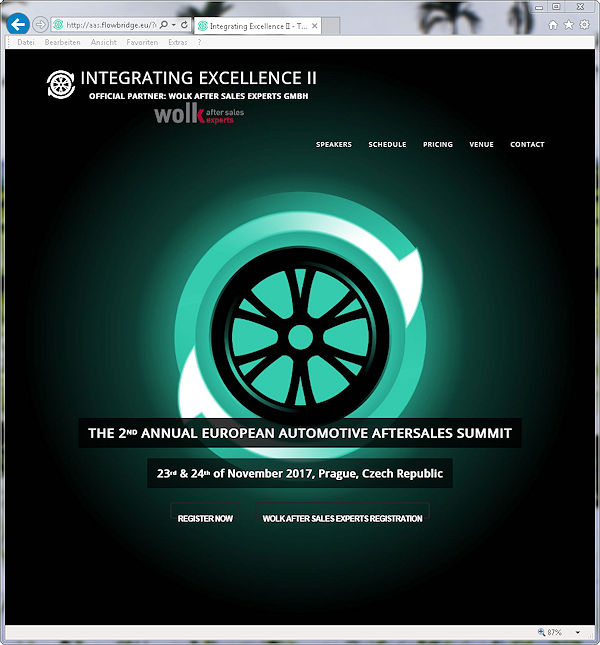Click the 2nd Annual European Automotive Aftersales Summit heading
Viewport: 600px width, 645px height.
coord(300,433)
